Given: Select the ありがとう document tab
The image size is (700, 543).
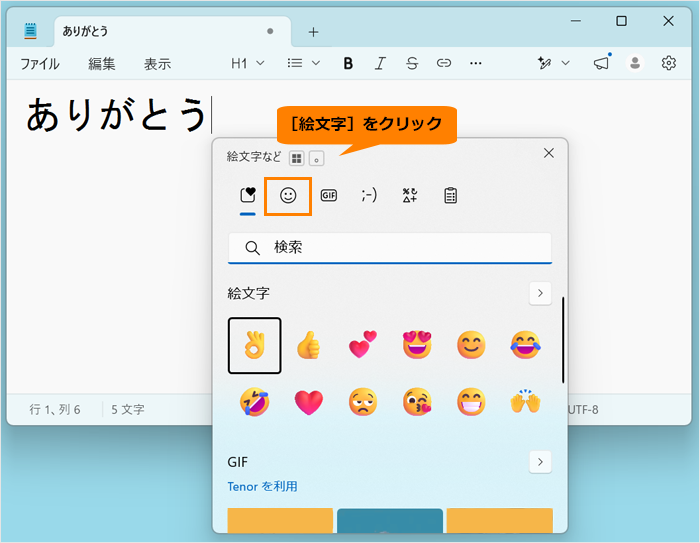Looking at the screenshot, I should (173, 31).
